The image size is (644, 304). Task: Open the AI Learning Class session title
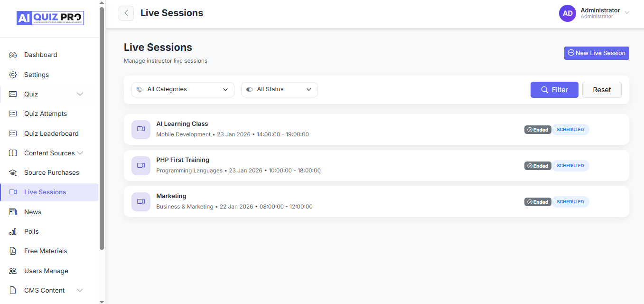(182, 124)
